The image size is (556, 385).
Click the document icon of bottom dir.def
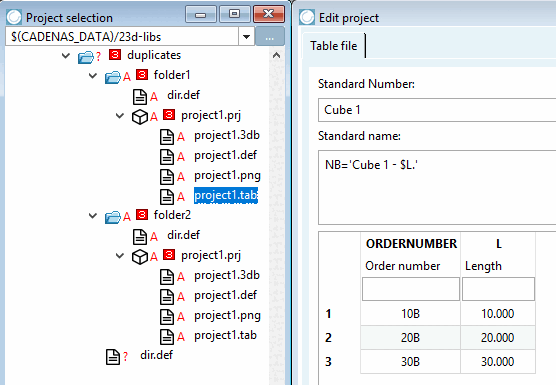(x=113, y=357)
